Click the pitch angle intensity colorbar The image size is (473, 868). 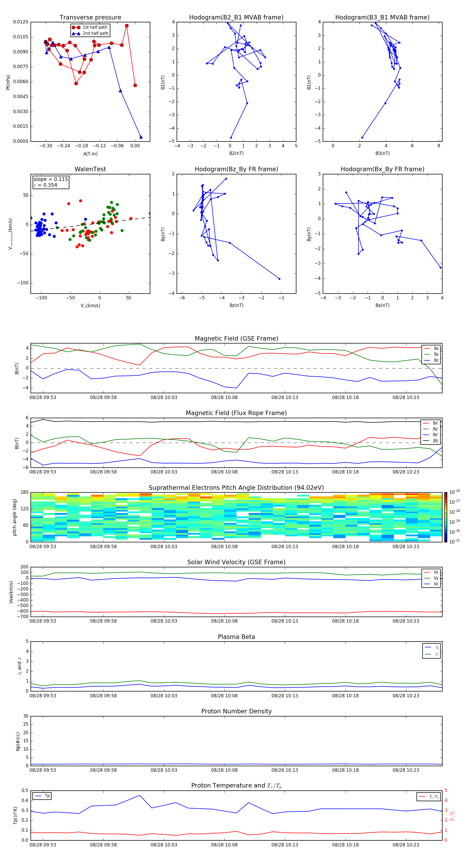coord(446,517)
